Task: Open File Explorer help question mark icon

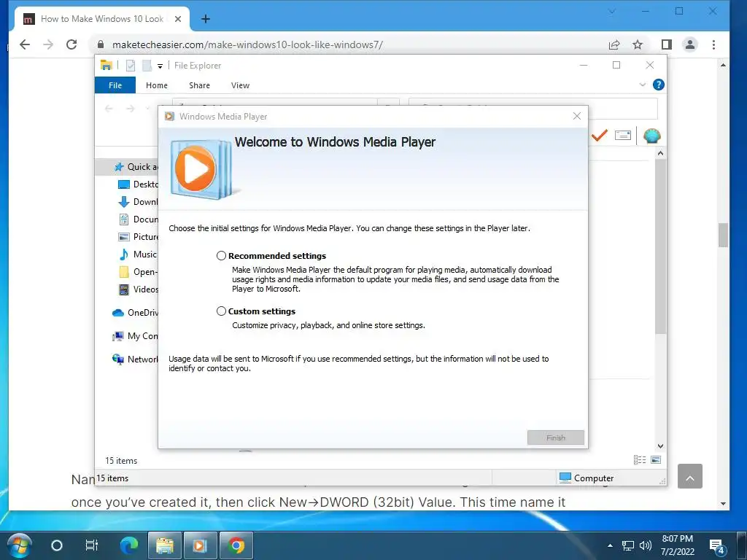Action: click(x=659, y=85)
